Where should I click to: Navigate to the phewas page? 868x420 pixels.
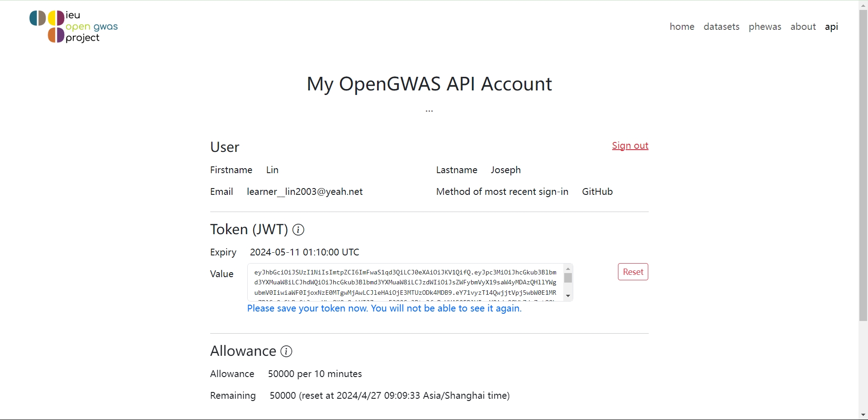pyautogui.click(x=764, y=27)
